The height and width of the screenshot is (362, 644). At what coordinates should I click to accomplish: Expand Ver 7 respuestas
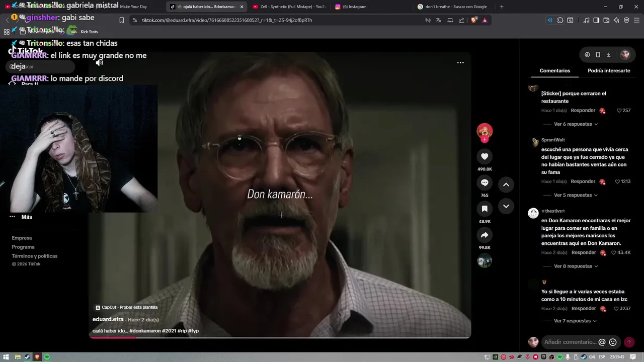coord(576,321)
